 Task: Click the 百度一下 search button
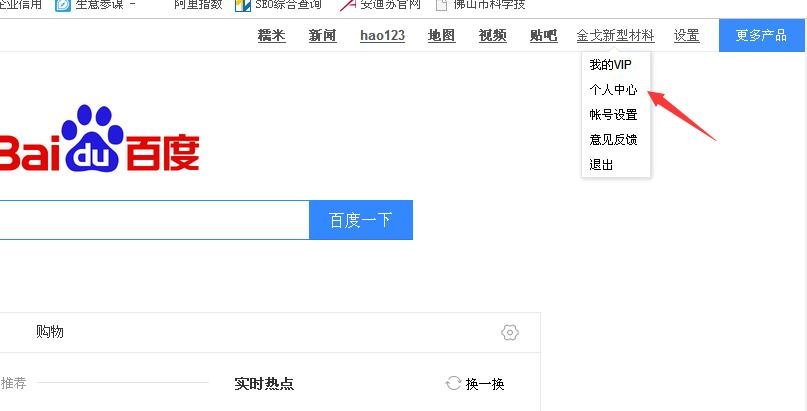point(361,220)
